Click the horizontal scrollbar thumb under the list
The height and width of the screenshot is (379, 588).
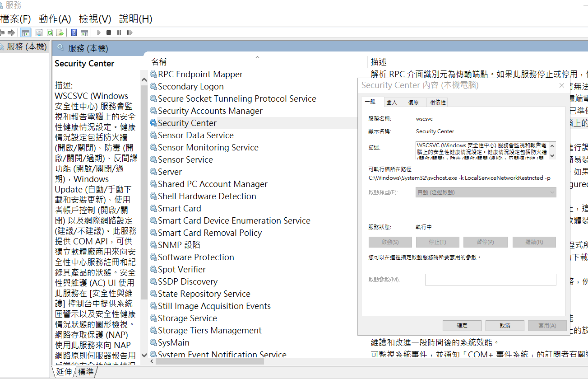pyautogui.click(x=210, y=361)
